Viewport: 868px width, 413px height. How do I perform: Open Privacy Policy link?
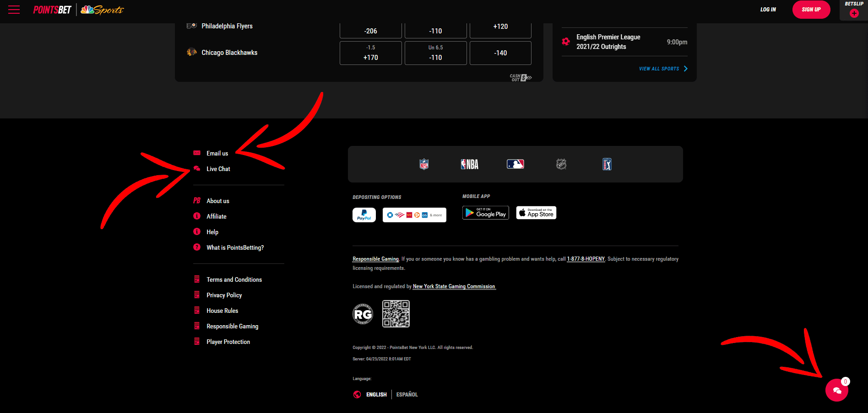coord(224,295)
